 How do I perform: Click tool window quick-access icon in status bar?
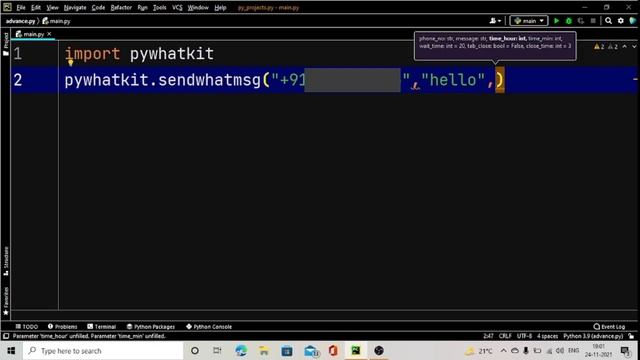tap(6, 336)
